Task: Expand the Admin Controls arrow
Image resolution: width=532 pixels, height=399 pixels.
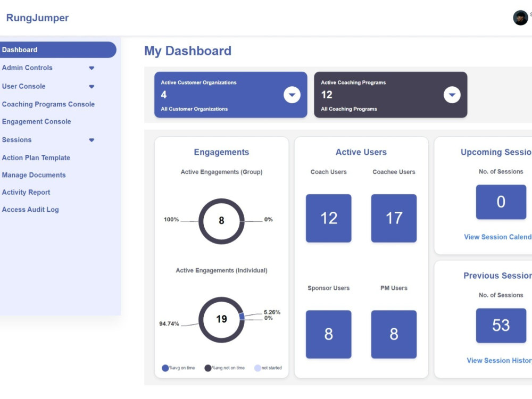Action: tap(92, 68)
